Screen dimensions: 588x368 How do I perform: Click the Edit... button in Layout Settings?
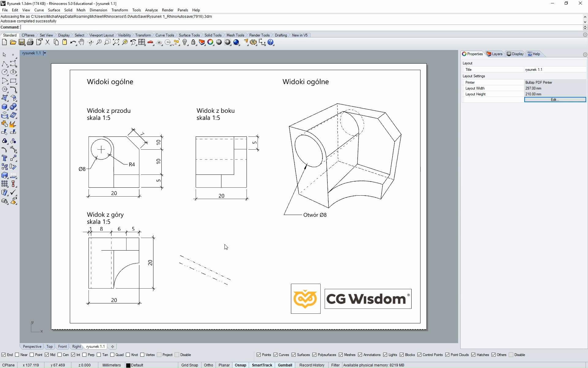click(555, 100)
